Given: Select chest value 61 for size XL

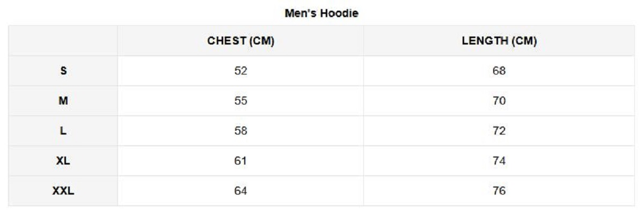Looking at the screenshot, I should point(240,161).
